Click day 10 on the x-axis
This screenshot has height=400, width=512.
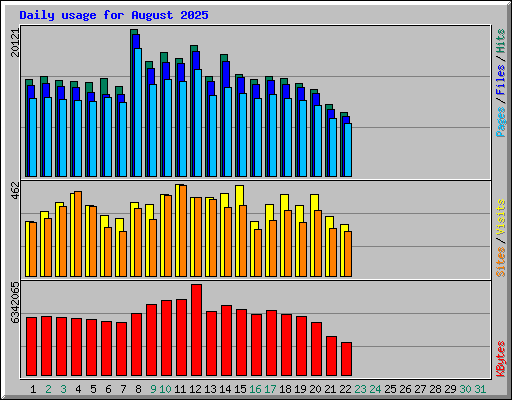(x=165, y=389)
